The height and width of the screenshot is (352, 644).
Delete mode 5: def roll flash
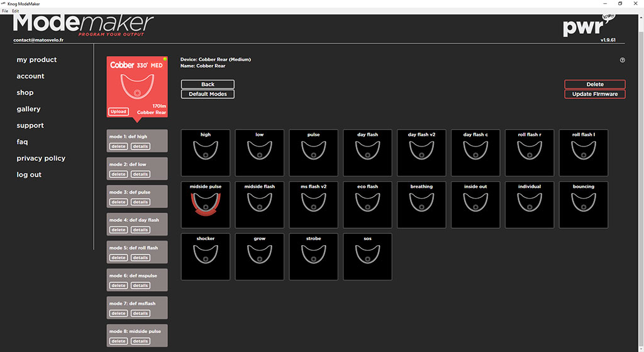(118, 258)
